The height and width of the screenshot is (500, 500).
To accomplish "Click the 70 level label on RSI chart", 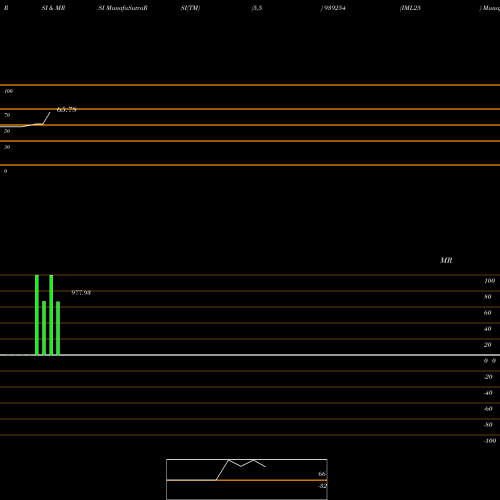I will click(7, 115).
